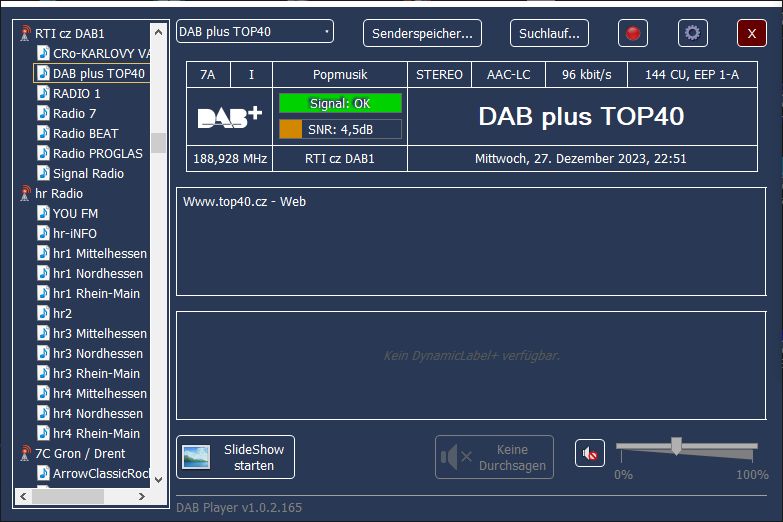
Task: Open Senderspeicher station memory
Action: click(422, 33)
